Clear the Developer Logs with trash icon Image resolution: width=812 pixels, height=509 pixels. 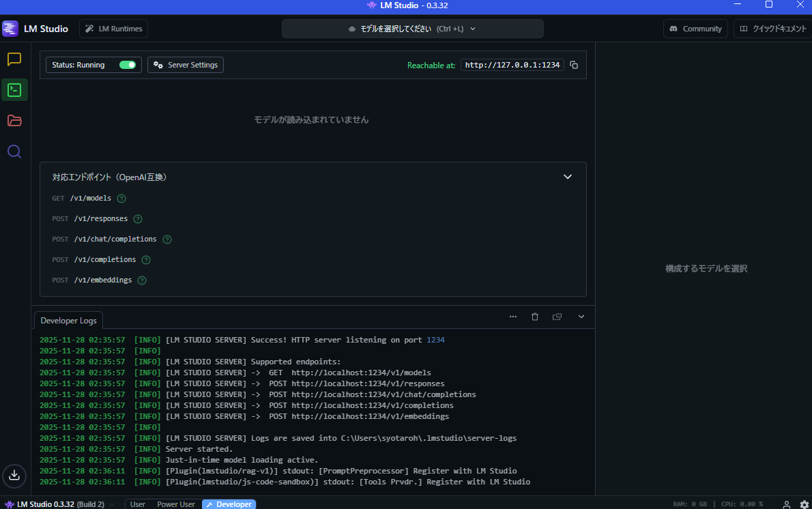pos(535,317)
